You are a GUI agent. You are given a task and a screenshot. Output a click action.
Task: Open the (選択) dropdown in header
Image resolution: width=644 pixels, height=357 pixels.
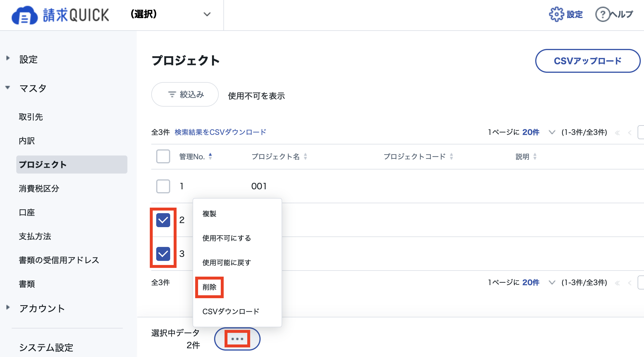pos(170,14)
